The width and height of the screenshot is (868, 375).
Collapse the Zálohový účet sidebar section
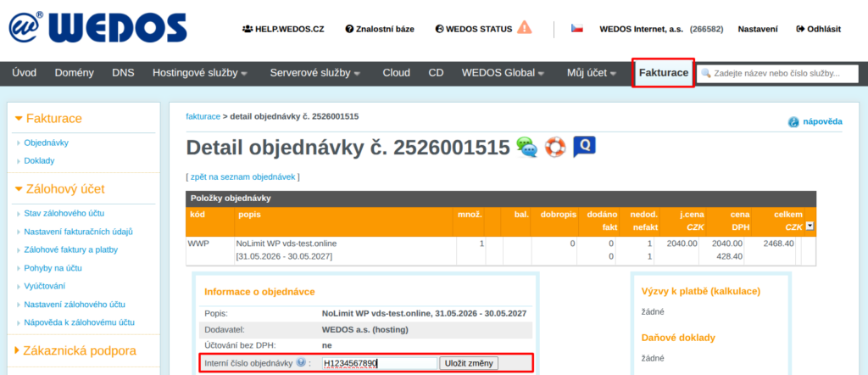tap(60, 189)
